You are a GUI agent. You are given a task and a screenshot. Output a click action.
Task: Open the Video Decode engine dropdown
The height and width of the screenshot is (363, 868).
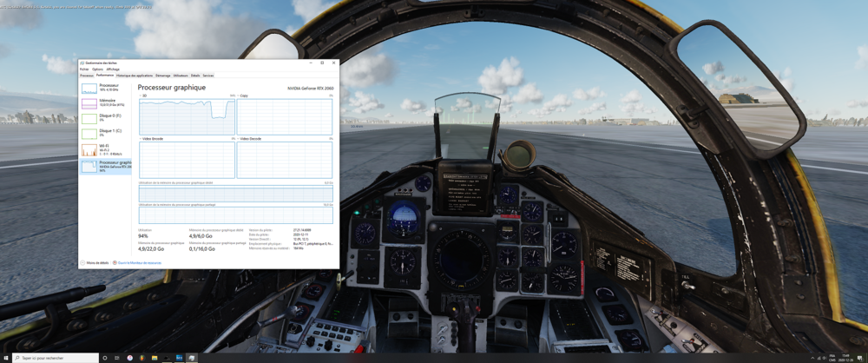tap(249, 138)
